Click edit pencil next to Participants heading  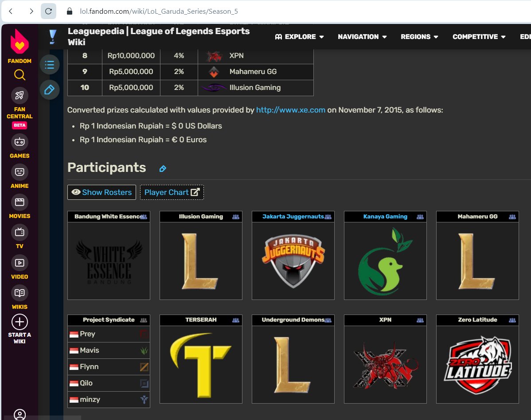coord(163,168)
